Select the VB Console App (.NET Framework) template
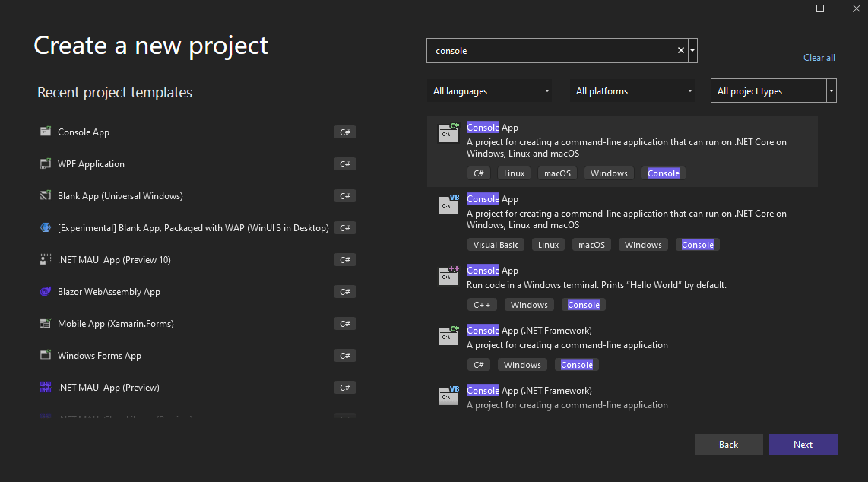The width and height of the screenshot is (868, 482). (622, 398)
